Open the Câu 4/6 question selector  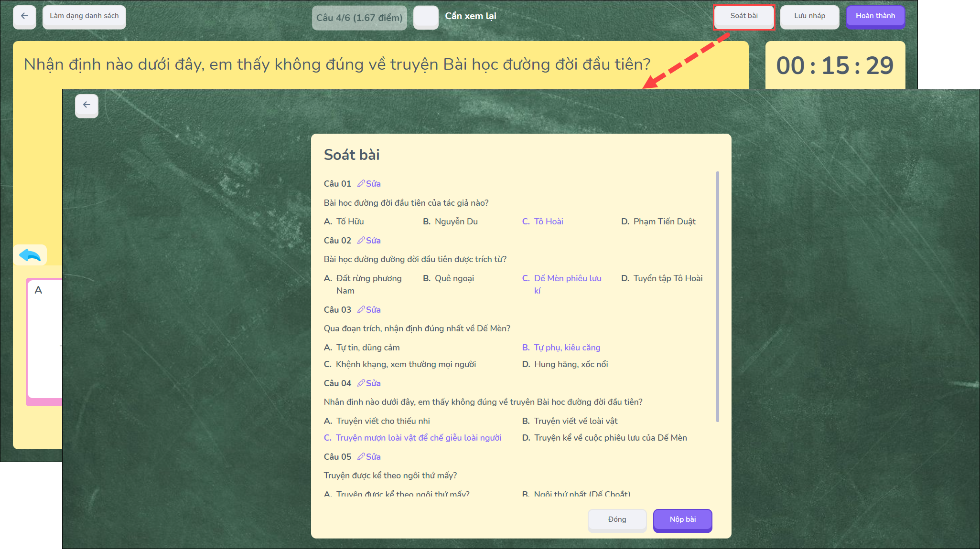coord(359,18)
